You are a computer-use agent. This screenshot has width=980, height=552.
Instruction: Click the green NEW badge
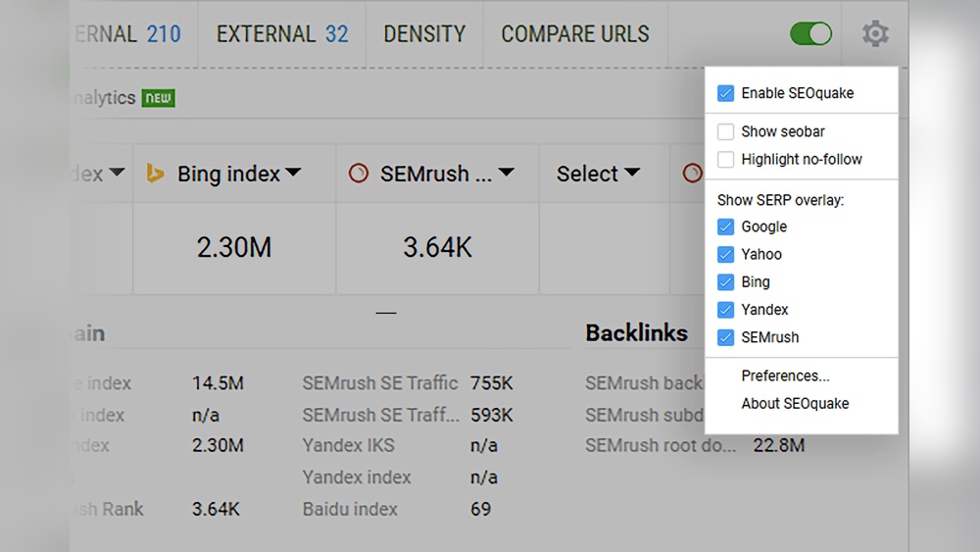(158, 98)
